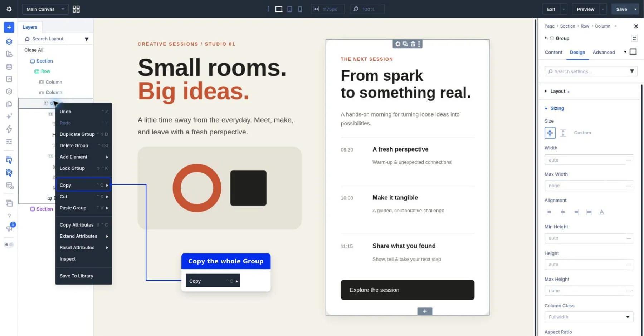Click the trash icon on canvas card toolbar
This screenshot has width=644, height=336.
pyautogui.click(x=413, y=44)
